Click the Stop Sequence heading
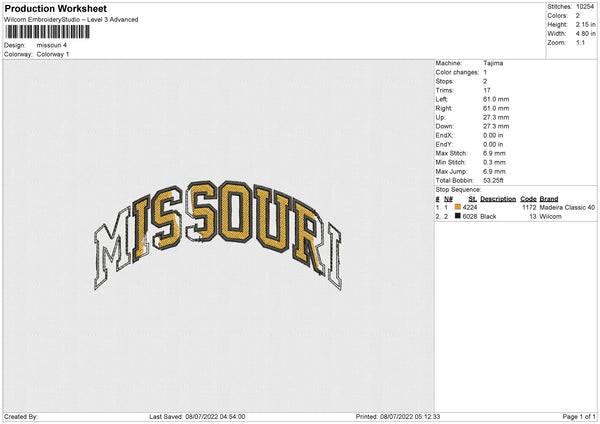 (458, 190)
